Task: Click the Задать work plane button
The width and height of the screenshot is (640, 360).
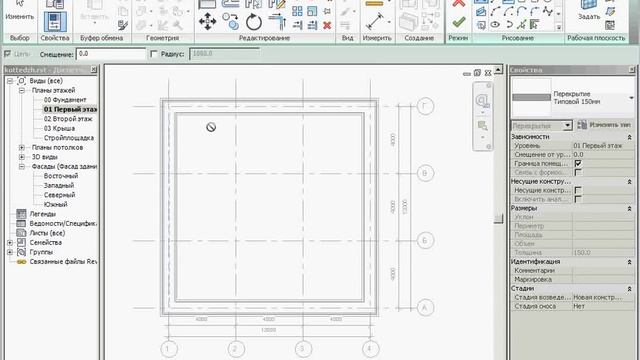Action: click(589, 11)
